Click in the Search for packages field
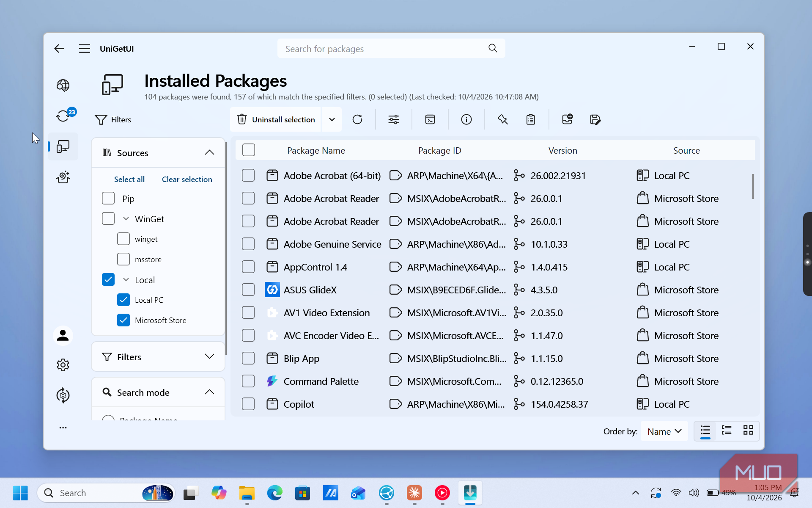 pos(391,48)
